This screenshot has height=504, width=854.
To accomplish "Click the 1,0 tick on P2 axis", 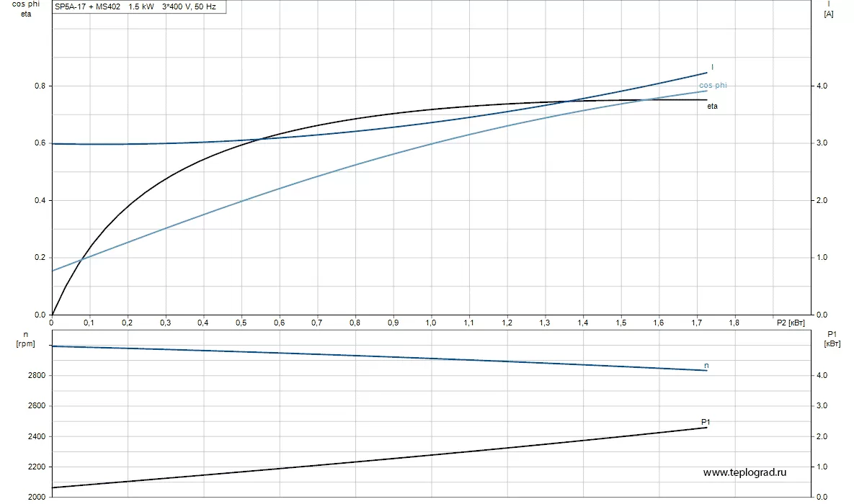I will click(431, 323).
